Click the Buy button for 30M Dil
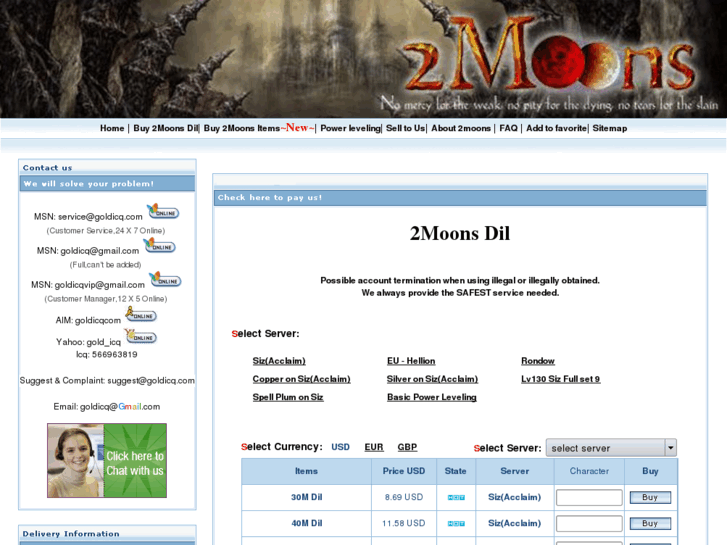The height and width of the screenshot is (545, 727). pyautogui.click(x=650, y=498)
